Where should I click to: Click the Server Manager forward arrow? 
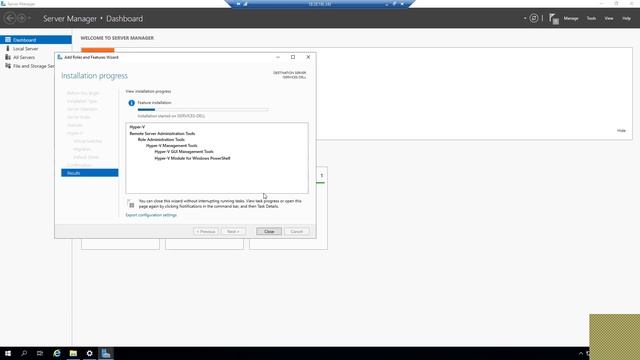21,18
